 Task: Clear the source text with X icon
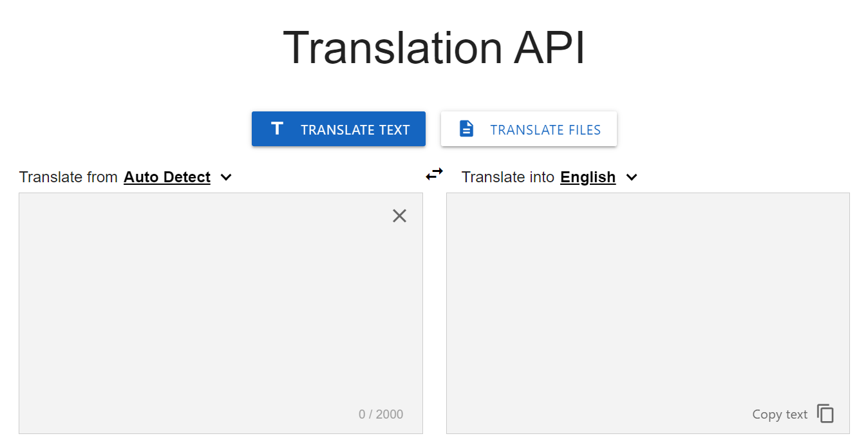[x=399, y=216]
